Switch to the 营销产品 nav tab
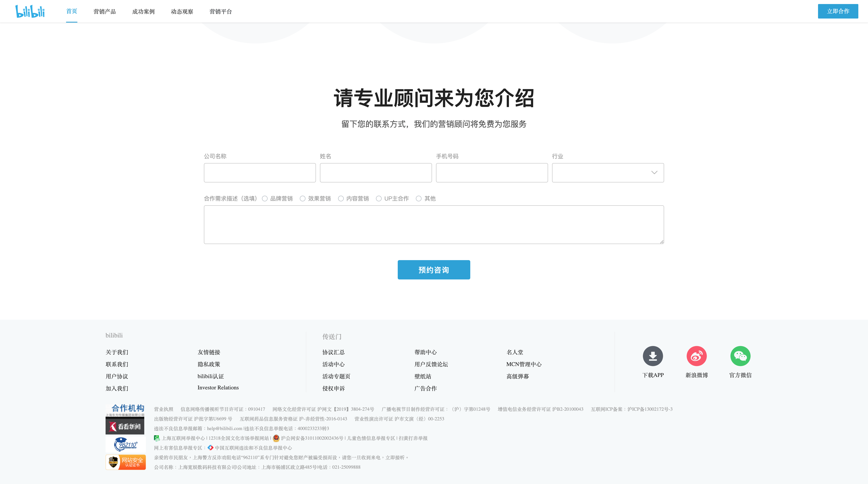The image size is (868, 484). 104,11
